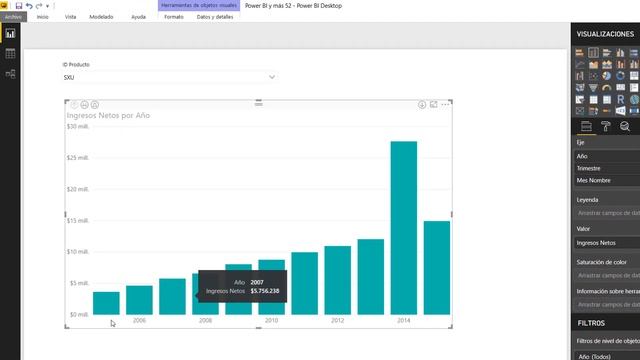Select line chart visualization
This screenshot has width=640, height=360.
coord(580,64)
